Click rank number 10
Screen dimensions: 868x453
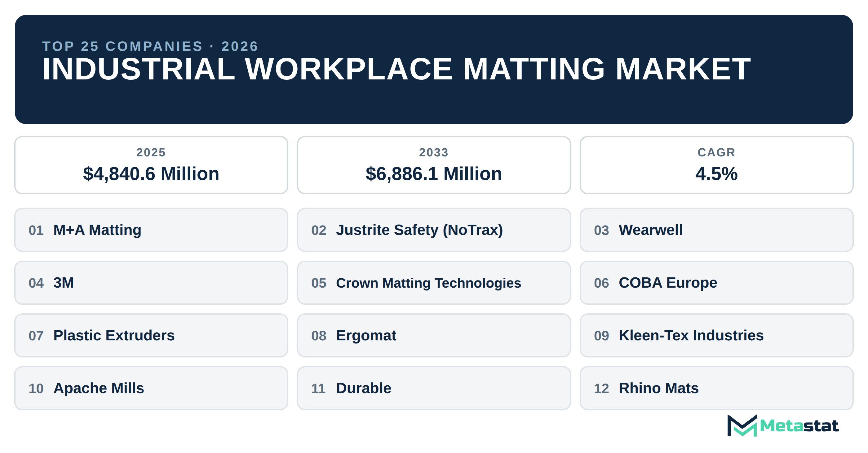tap(36, 388)
